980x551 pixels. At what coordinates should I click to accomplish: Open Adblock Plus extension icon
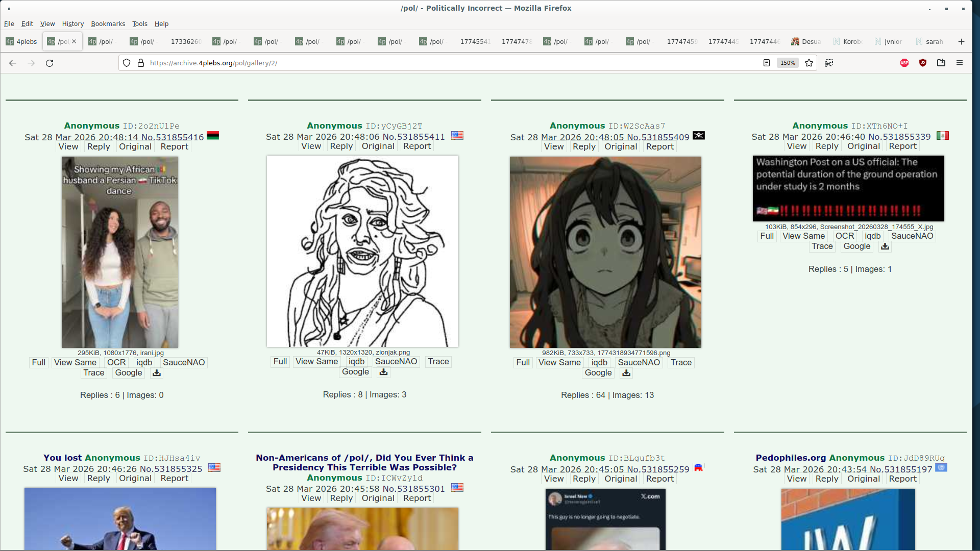(904, 63)
